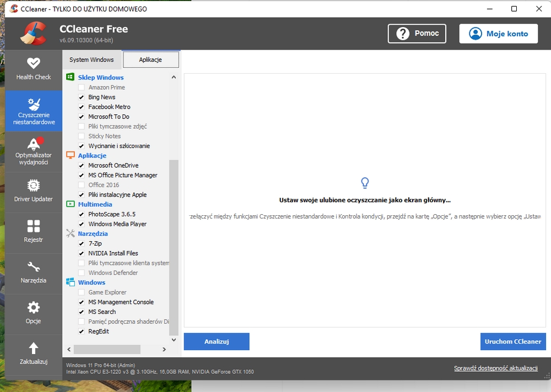The width and height of the screenshot is (551, 392).
Task: Enable the Amazon Prime checkbox
Action: pos(82,87)
